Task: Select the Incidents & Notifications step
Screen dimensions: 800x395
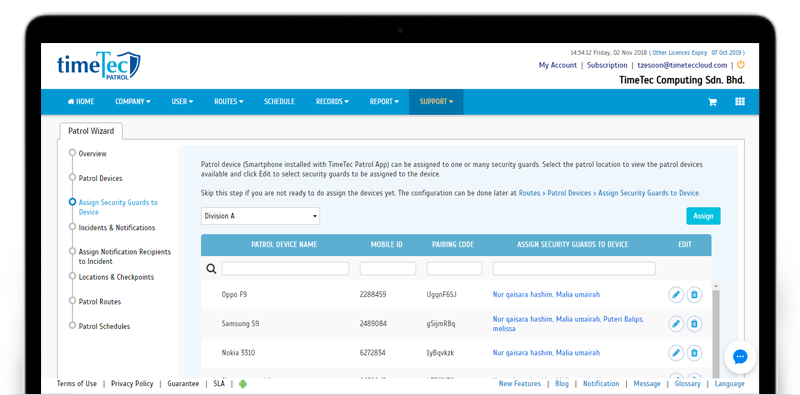Action: 117,228
